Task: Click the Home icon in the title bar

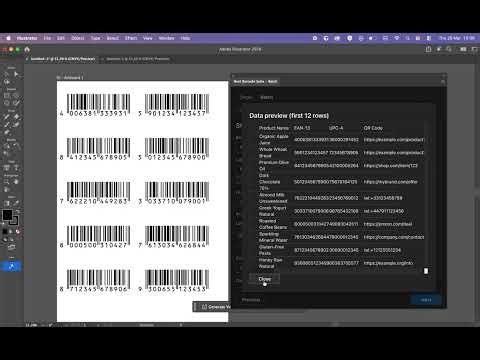Action: point(27,49)
